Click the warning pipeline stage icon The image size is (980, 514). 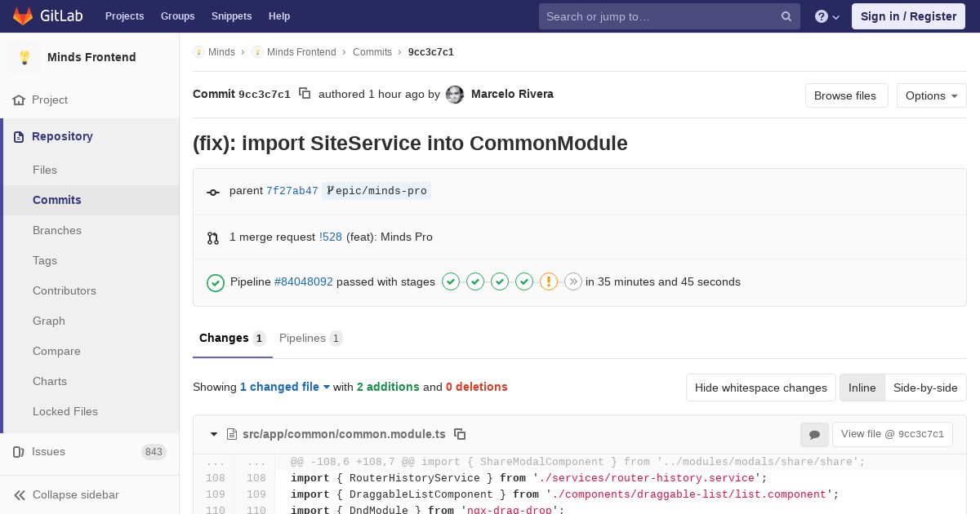tap(550, 281)
